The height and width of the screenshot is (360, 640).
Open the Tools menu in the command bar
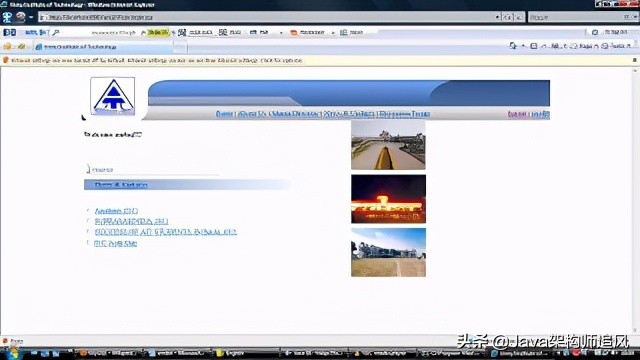click(616, 46)
